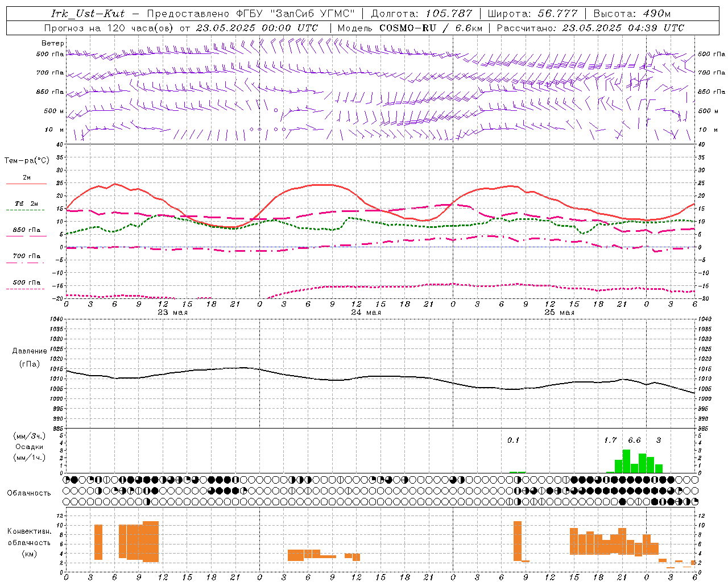Click the Конвективн. convective cloud label

coord(30,531)
